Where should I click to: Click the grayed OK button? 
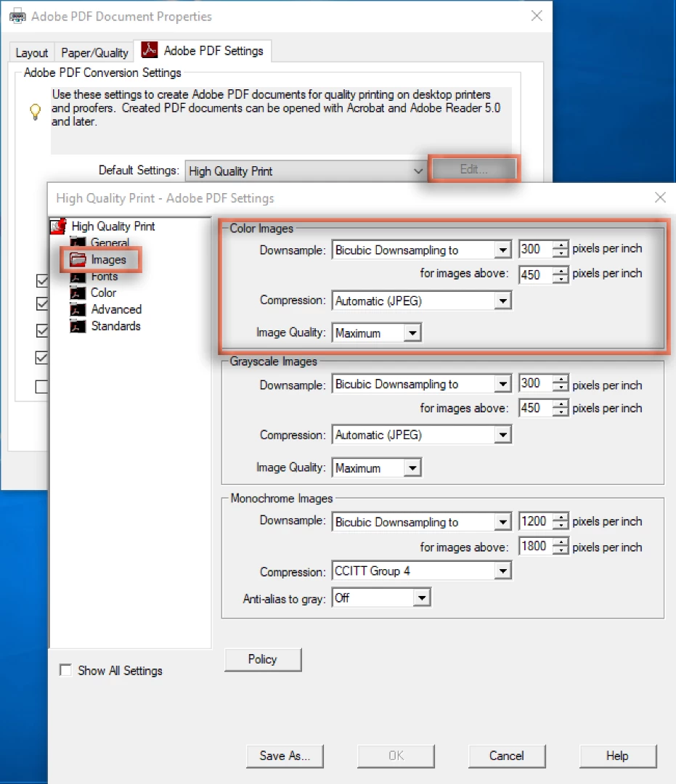coord(396,756)
